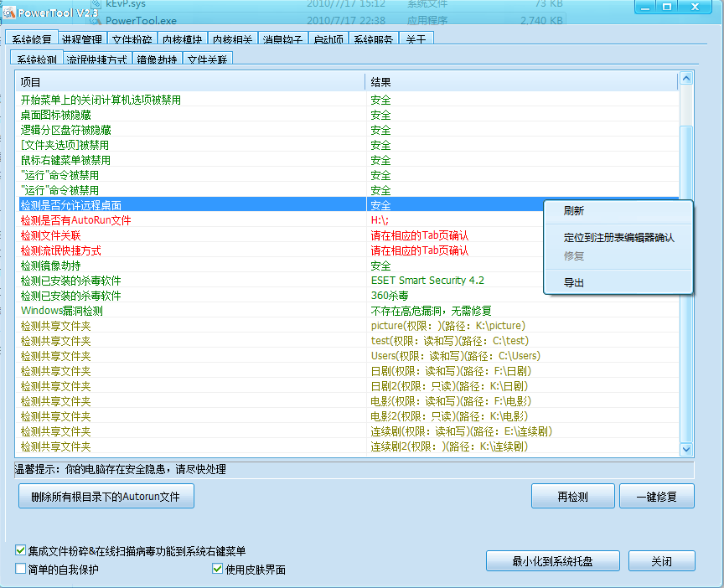The image size is (724, 588).
Task: Switch to the 镜像劫持 sub-tab
Action: [158, 58]
